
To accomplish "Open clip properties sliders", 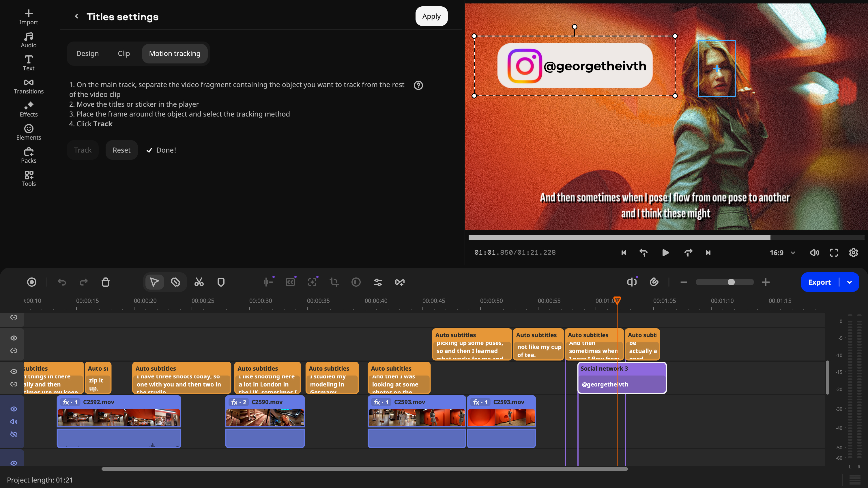I will tap(378, 282).
